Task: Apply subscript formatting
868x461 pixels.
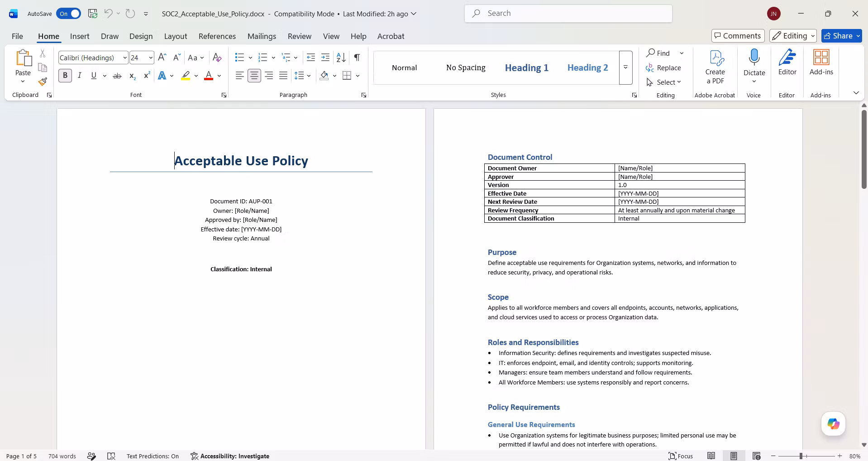Action: click(x=132, y=76)
